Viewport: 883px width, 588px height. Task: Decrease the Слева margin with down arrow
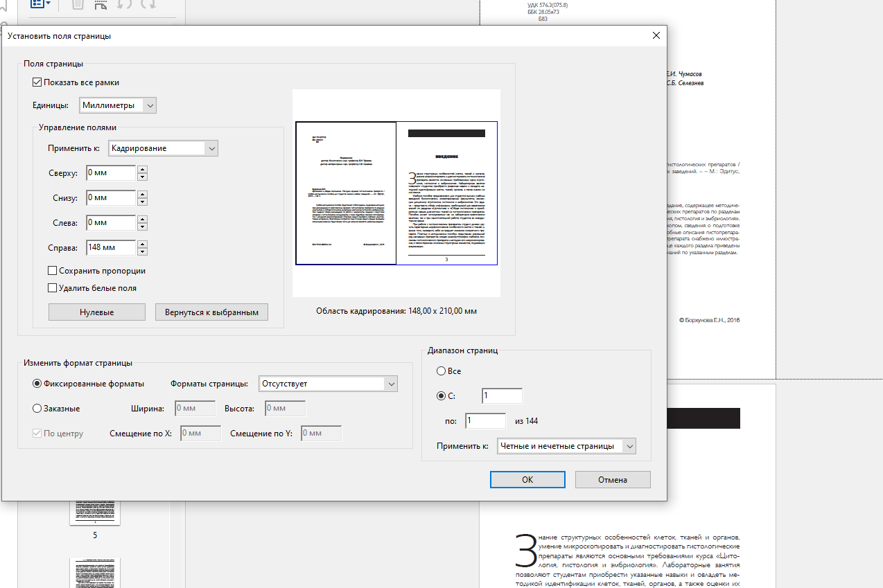pyautogui.click(x=142, y=227)
